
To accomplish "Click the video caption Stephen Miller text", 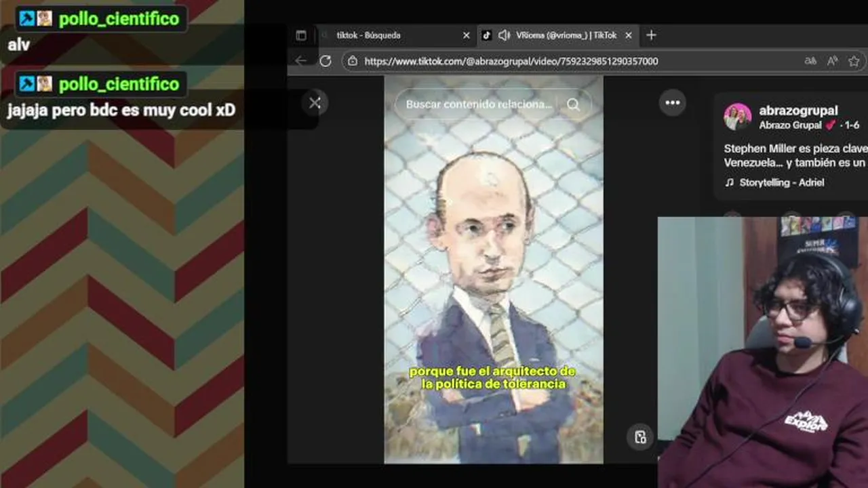I will click(796, 156).
